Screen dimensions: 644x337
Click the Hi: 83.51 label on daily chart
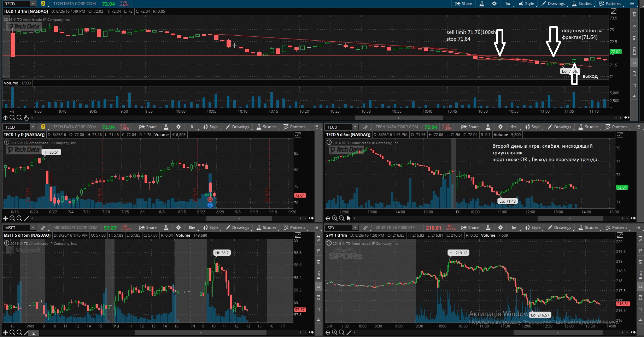click(52, 152)
